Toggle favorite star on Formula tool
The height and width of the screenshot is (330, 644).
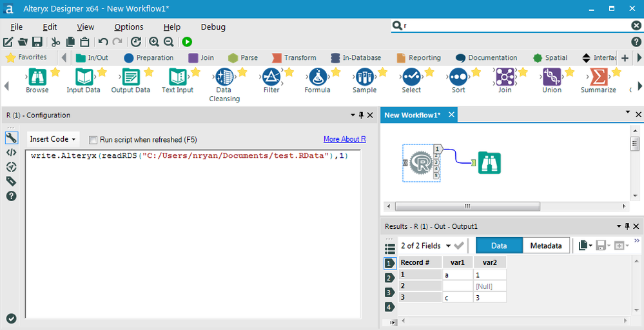tap(336, 73)
